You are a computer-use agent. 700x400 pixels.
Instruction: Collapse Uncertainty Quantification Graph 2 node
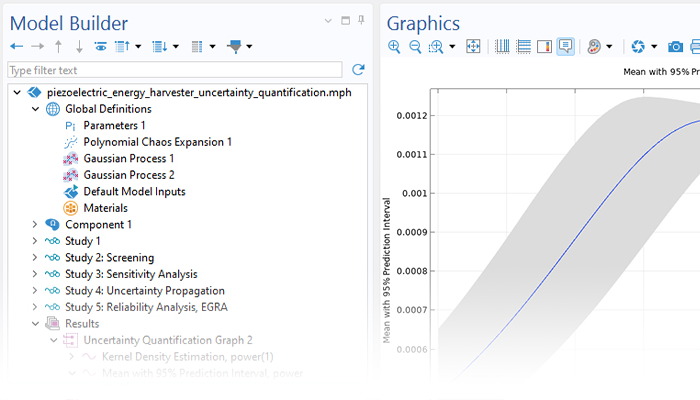(x=54, y=340)
